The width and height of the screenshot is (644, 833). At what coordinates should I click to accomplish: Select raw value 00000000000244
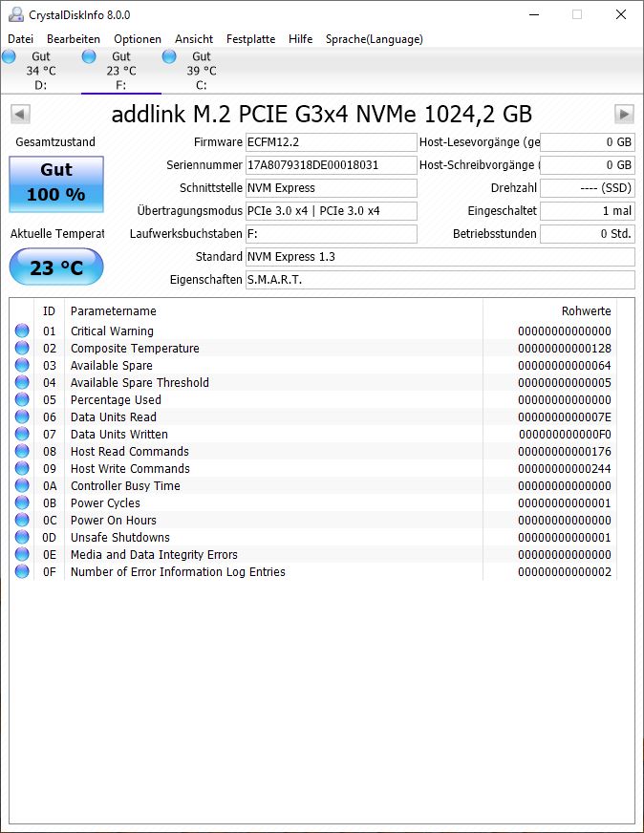coord(565,468)
